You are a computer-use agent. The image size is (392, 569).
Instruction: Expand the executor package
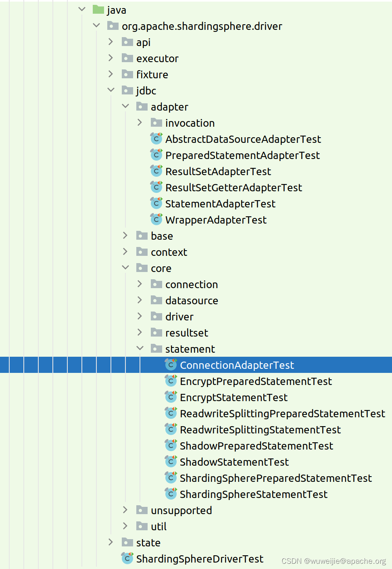111,58
